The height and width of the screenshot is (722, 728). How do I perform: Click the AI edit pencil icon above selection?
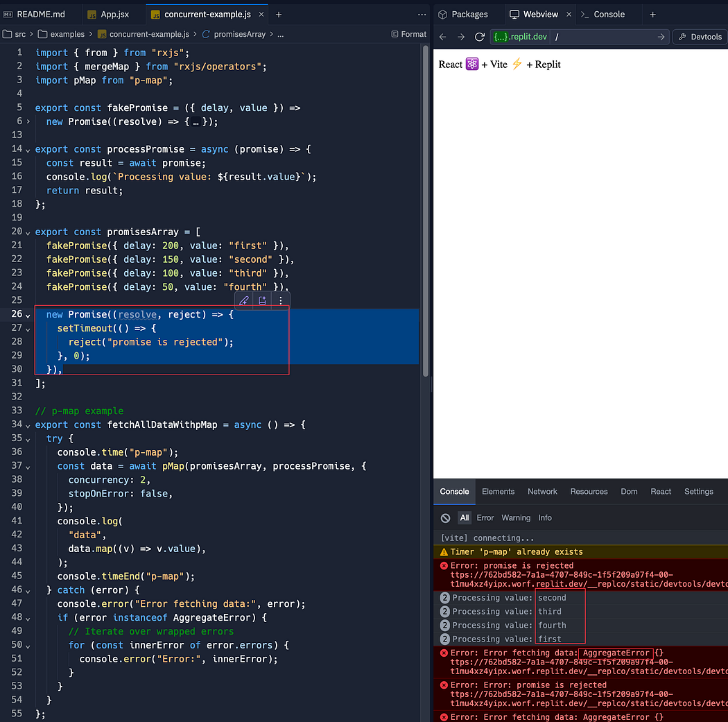pos(244,300)
